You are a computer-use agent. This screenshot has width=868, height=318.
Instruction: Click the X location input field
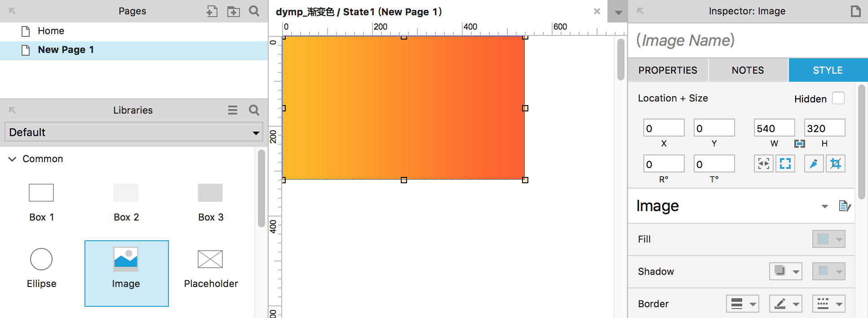coord(664,128)
